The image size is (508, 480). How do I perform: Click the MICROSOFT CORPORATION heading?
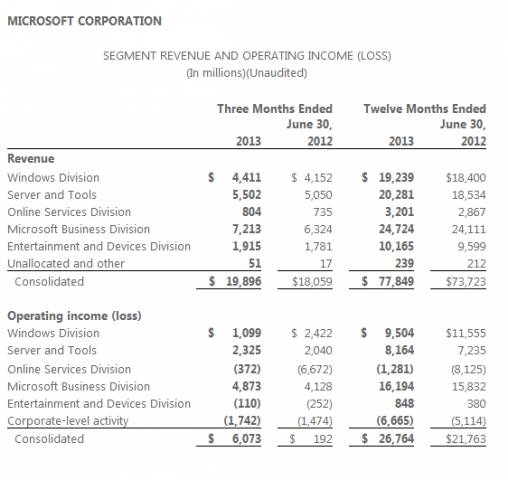pos(84,21)
